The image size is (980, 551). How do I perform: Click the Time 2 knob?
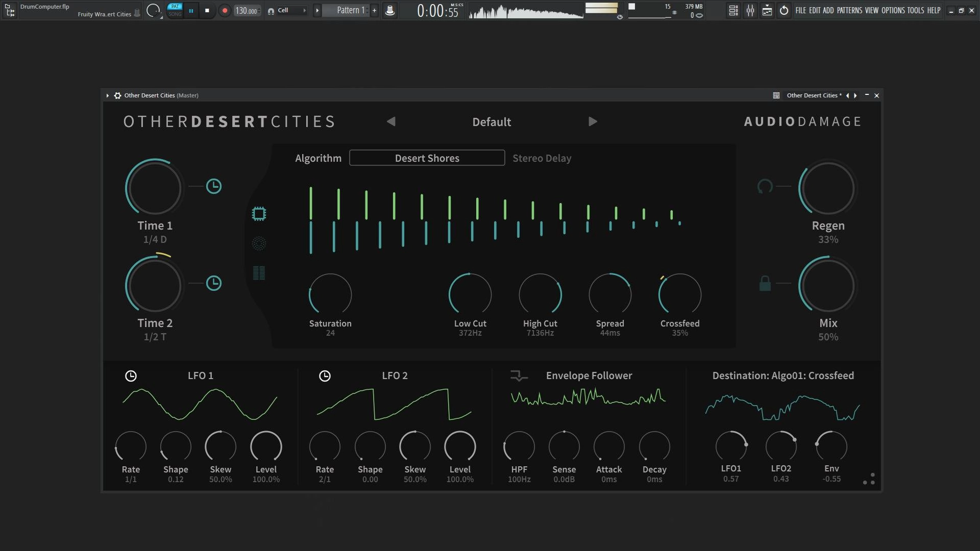(x=154, y=285)
